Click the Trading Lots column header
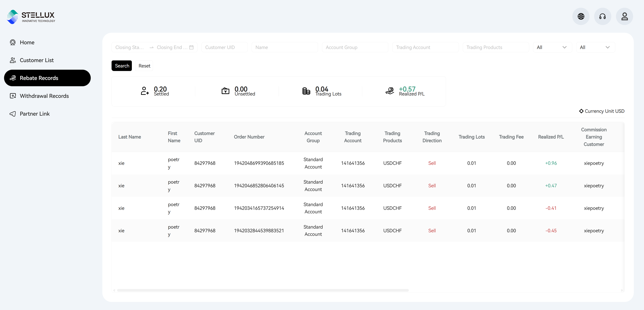Screen dimensions: 644x310 (472, 137)
